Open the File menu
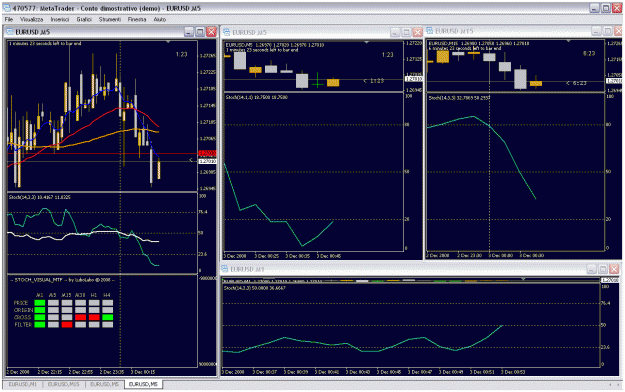Image resolution: width=625 pixels, height=392 pixels. pyautogui.click(x=9, y=19)
